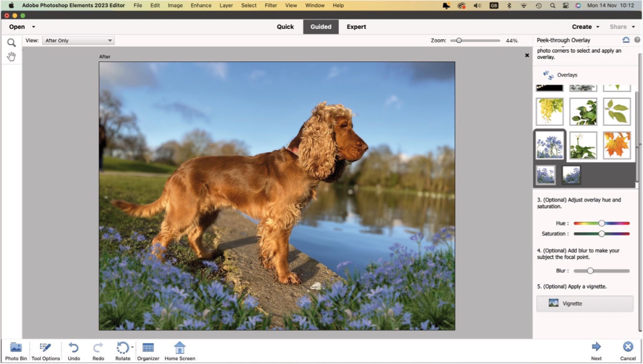This screenshot has height=364, width=643.
Task: Open the Help menu
Action: [x=338, y=5]
